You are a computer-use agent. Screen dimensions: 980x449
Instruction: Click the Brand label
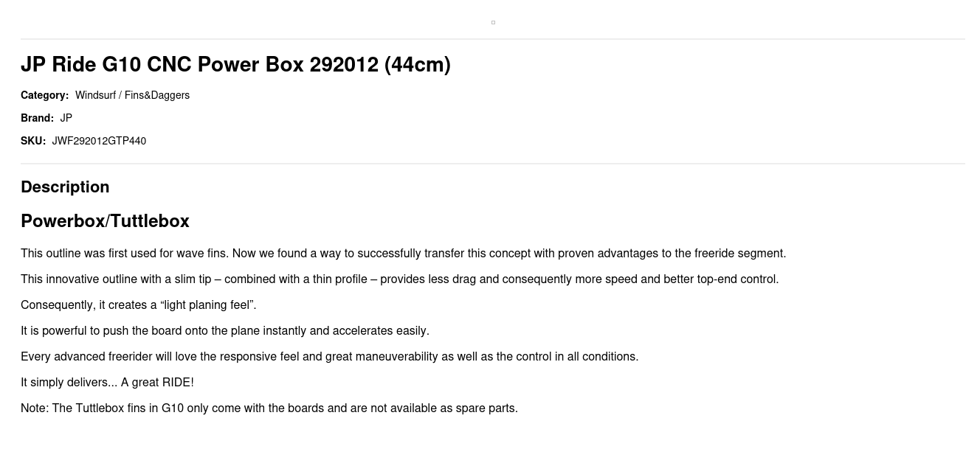[x=37, y=118]
